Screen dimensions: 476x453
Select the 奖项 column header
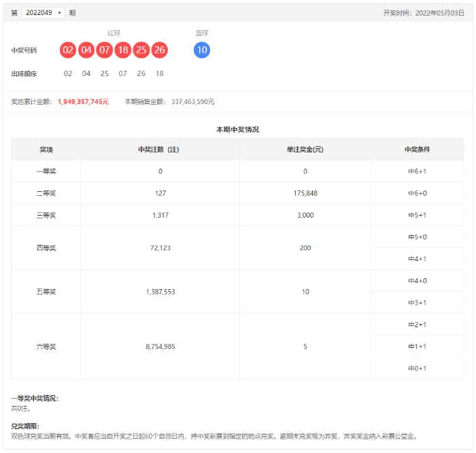[46, 150]
